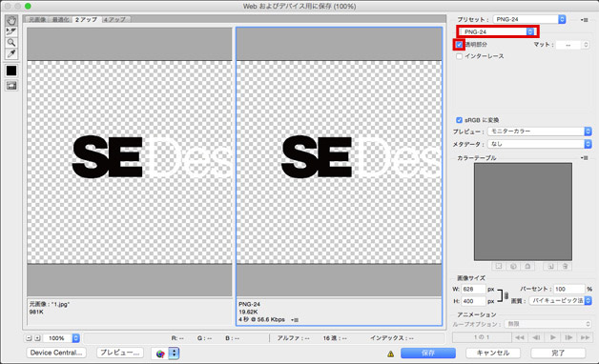This screenshot has width=599, height=364.
Task: Click the next frame button
Action: click(x=568, y=337)
